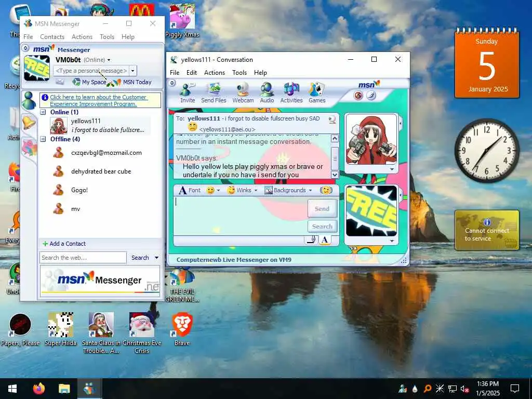Open the personal message dropdown arrow
This screenshot has height=399, width=532.
point(132,71)
